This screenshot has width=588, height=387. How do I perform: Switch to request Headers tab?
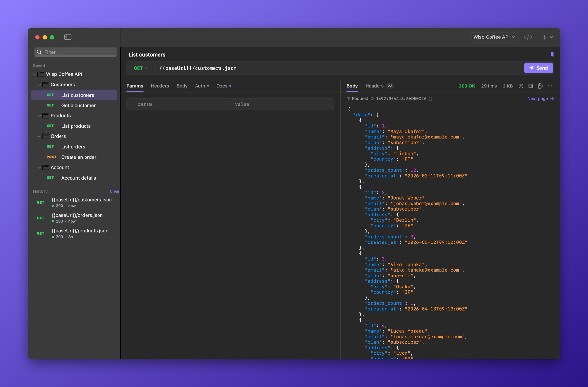tap(160, 86)
